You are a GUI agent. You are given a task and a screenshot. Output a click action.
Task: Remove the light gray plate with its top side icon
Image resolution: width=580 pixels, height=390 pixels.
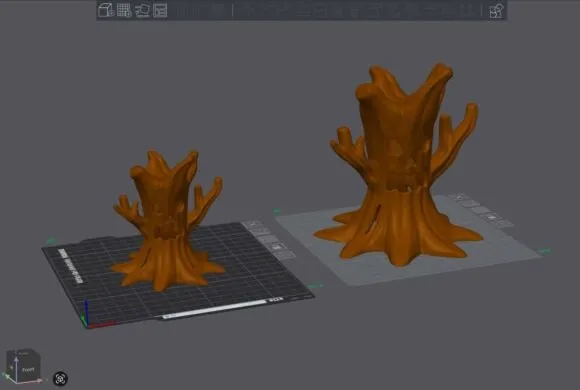click(x=460, y=197)
